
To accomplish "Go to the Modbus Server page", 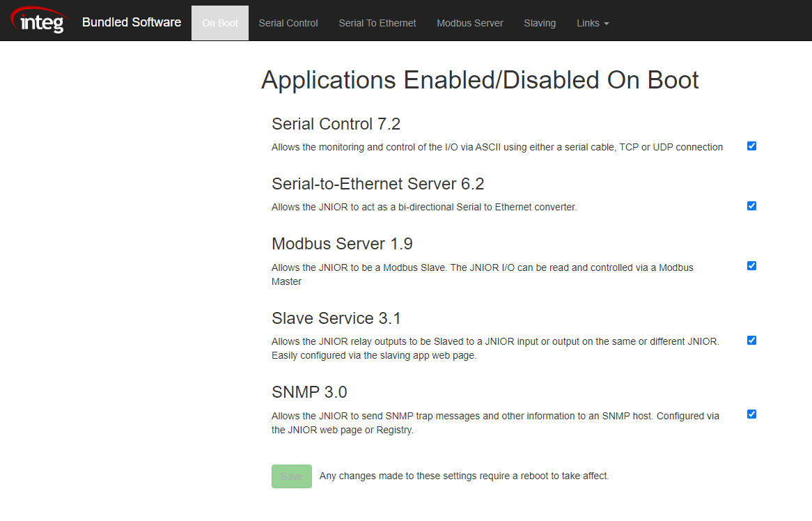I will tap(469, 22).
